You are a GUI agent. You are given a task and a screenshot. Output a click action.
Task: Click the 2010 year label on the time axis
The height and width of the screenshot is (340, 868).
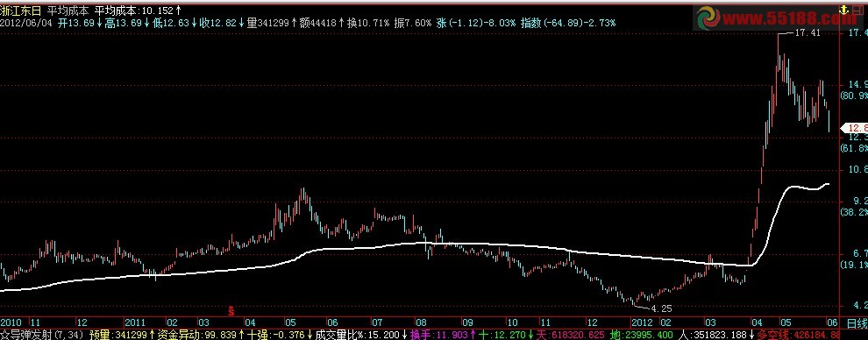[11, 322]
